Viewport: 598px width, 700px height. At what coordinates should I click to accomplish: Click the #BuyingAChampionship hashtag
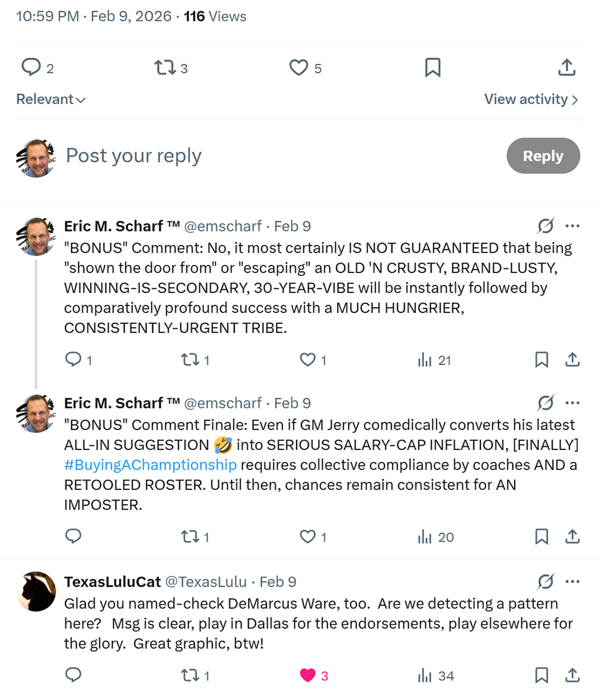click(x=150, y=465)
